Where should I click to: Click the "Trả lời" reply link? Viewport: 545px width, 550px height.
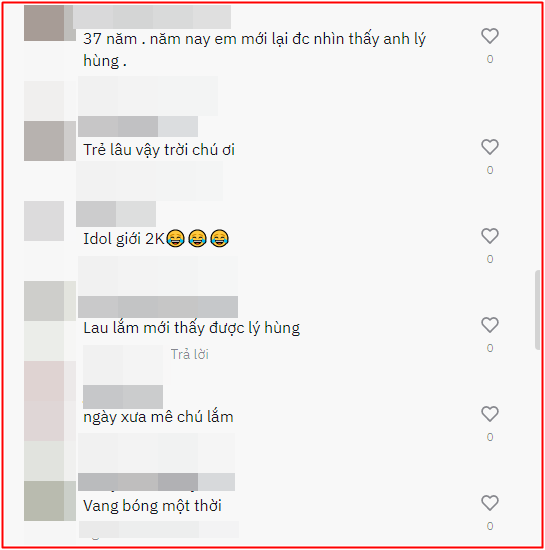(190, 354)
